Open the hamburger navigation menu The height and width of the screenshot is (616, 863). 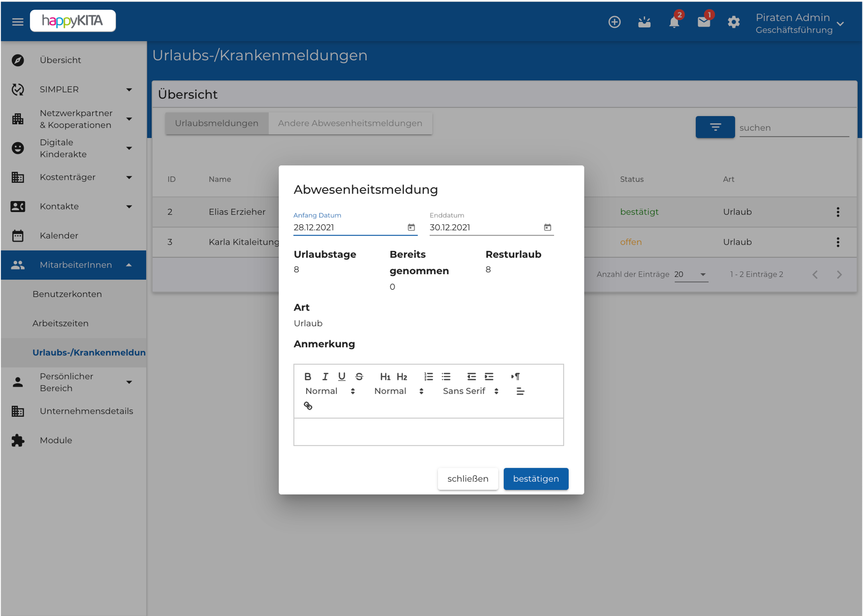pyautogui.click(x=17, y=22)
